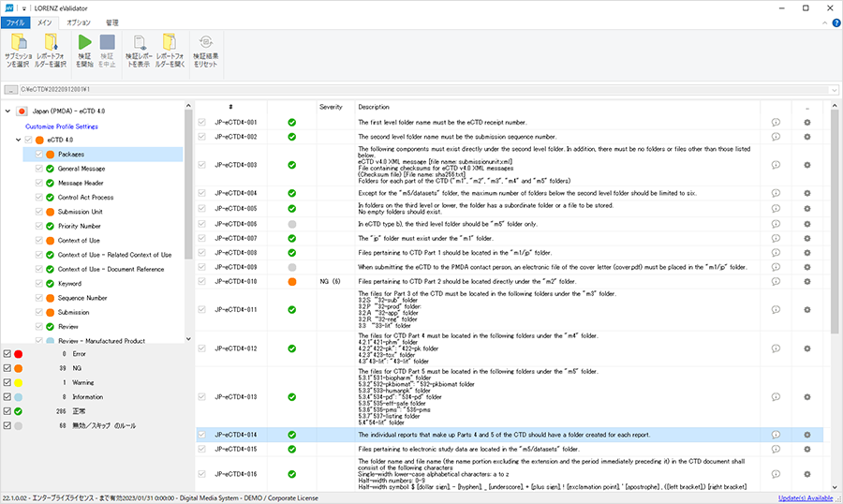Select the Sequence Number tree item
The image size is (843, 504).
coord(82,298)
